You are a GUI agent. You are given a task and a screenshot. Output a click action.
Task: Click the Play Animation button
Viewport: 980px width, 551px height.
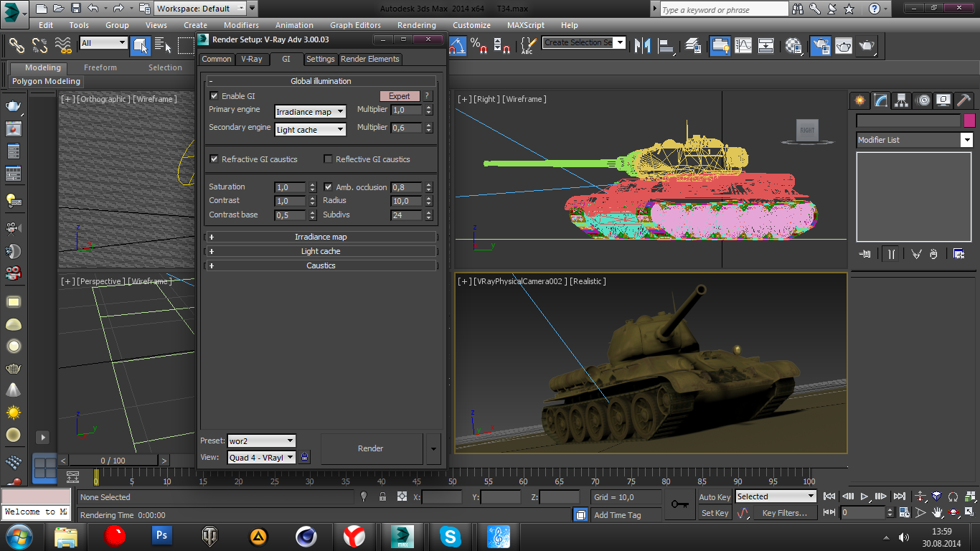pyautogui.click(x=865, y=496)
